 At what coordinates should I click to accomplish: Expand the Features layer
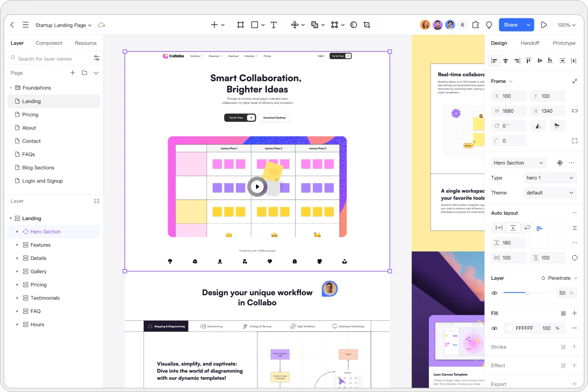click(17, 245)
